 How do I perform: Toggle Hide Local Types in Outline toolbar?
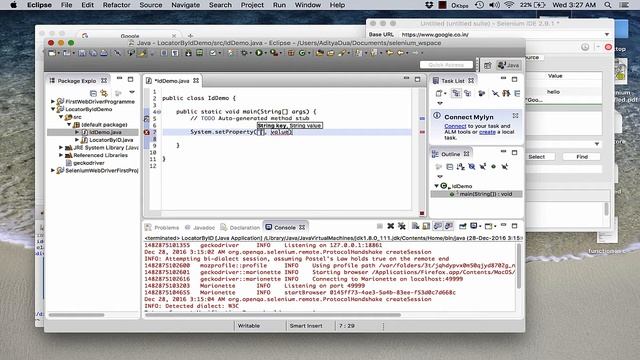click(x=505, y=167)
